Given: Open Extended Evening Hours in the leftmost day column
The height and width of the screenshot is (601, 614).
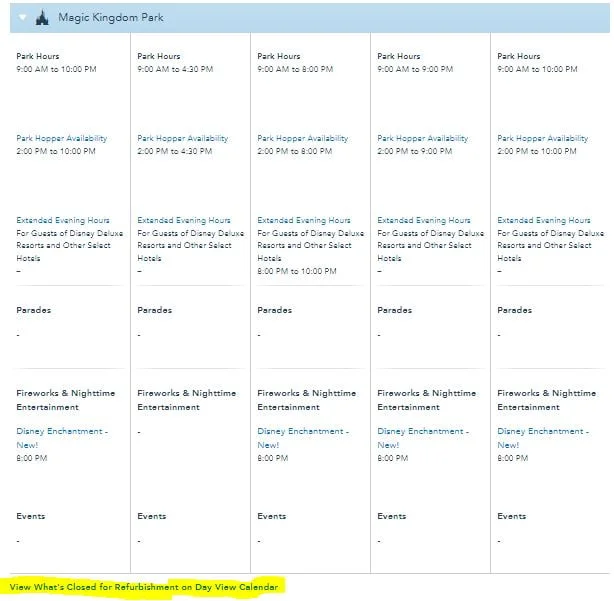Looking at the screenshot, I should coord(63,220).
